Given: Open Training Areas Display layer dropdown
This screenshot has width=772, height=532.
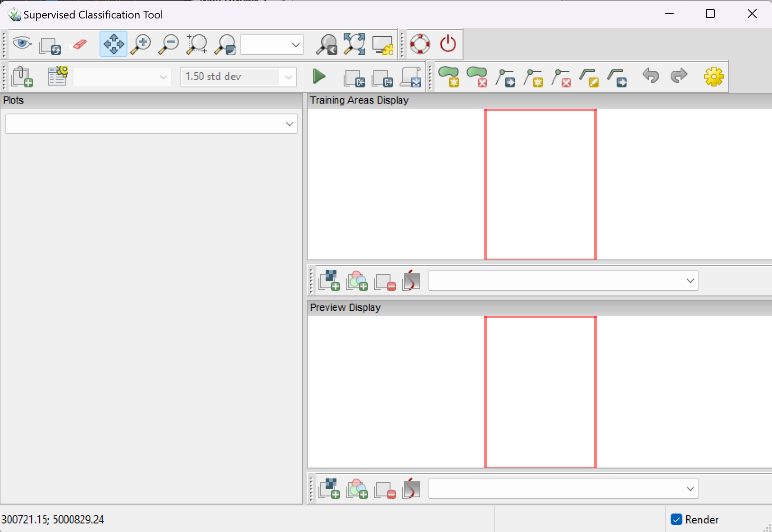Looking at the screenshot, I should (563, 281).
